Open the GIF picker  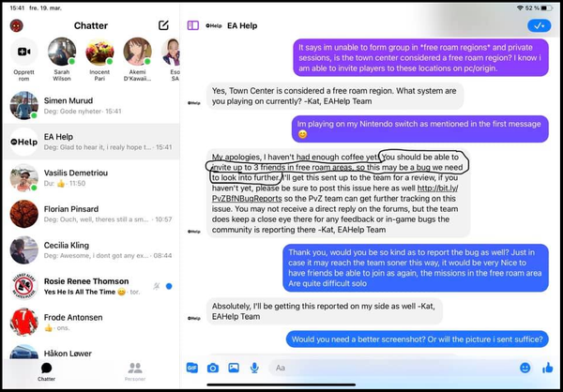(x=192, y=368)
